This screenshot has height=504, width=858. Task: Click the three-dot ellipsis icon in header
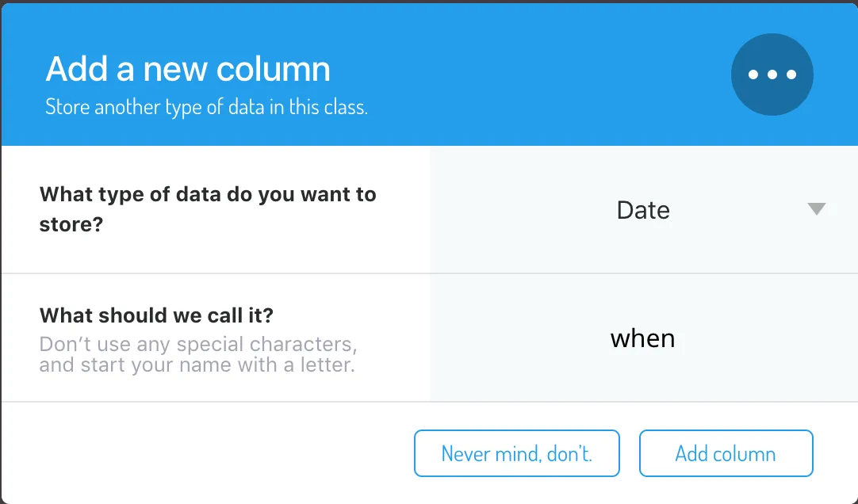772,74
